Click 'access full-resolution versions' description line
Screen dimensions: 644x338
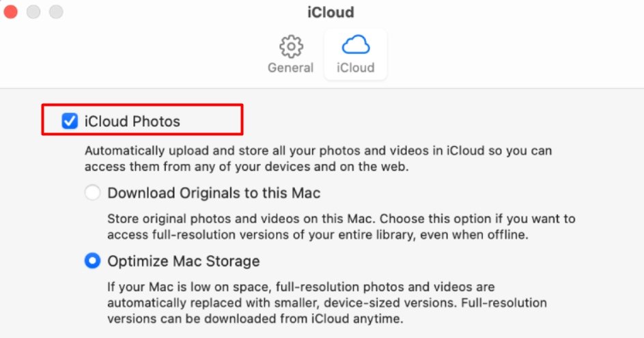click(318, 235)
